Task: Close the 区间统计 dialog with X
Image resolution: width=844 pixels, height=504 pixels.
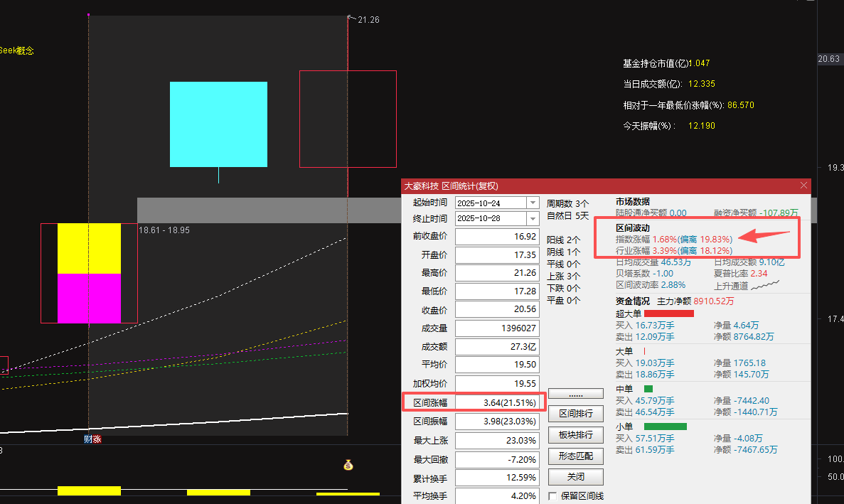Action: [x=804, y=186]
